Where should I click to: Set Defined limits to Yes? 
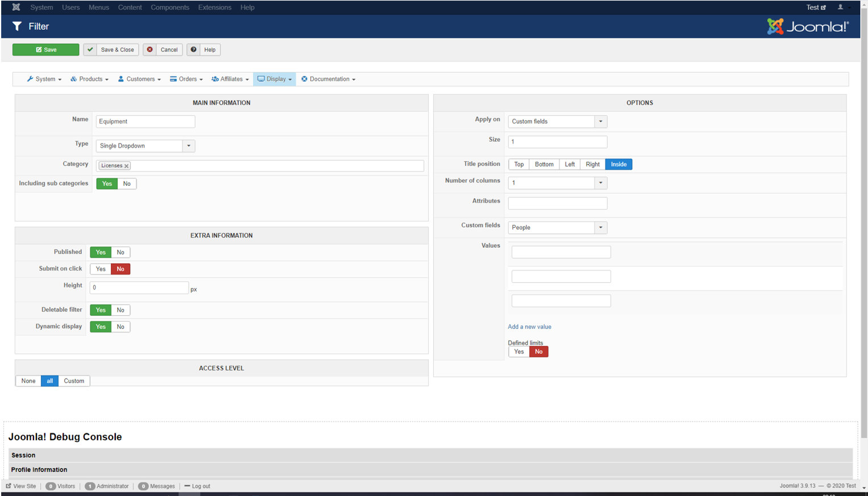tap(519, 352)
